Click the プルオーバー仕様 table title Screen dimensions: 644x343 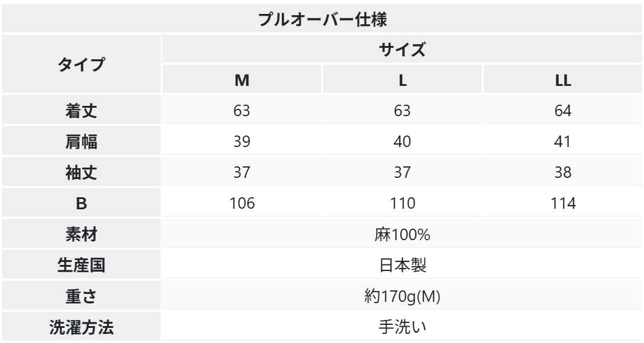pyautogui.click(x=322, y=19)
